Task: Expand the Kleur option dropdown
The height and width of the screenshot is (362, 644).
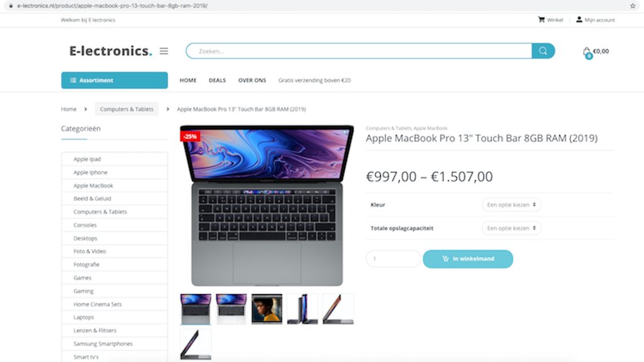Action: (511, 204)
